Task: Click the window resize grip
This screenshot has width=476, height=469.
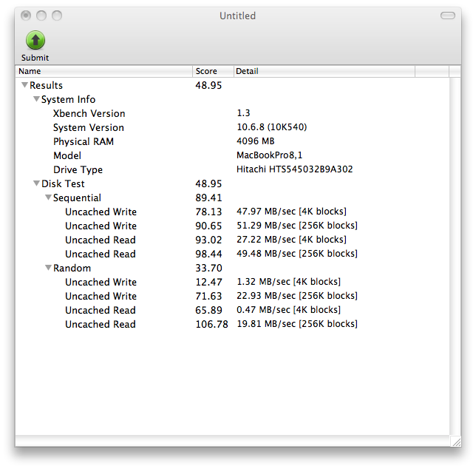Action: [x=455, y=442]
